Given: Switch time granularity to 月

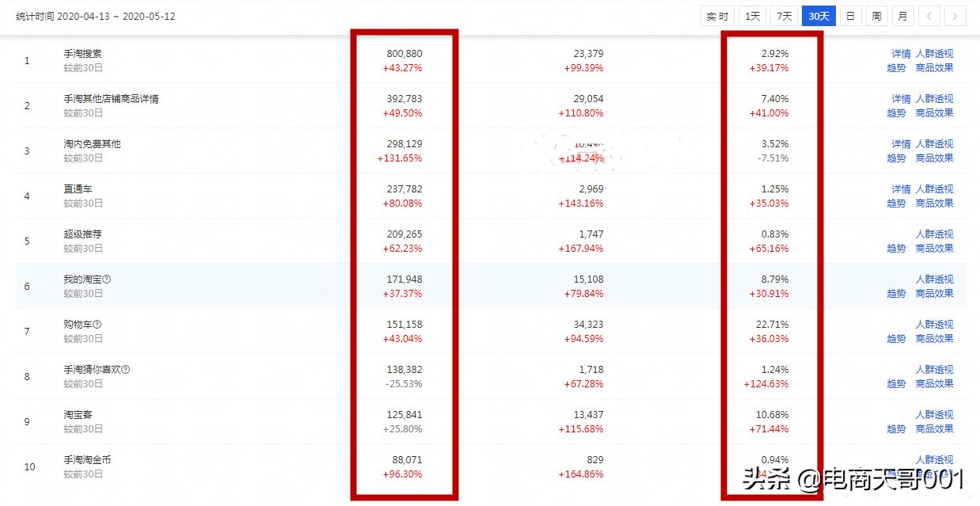Looking at the screenshot, I should 902,15.
